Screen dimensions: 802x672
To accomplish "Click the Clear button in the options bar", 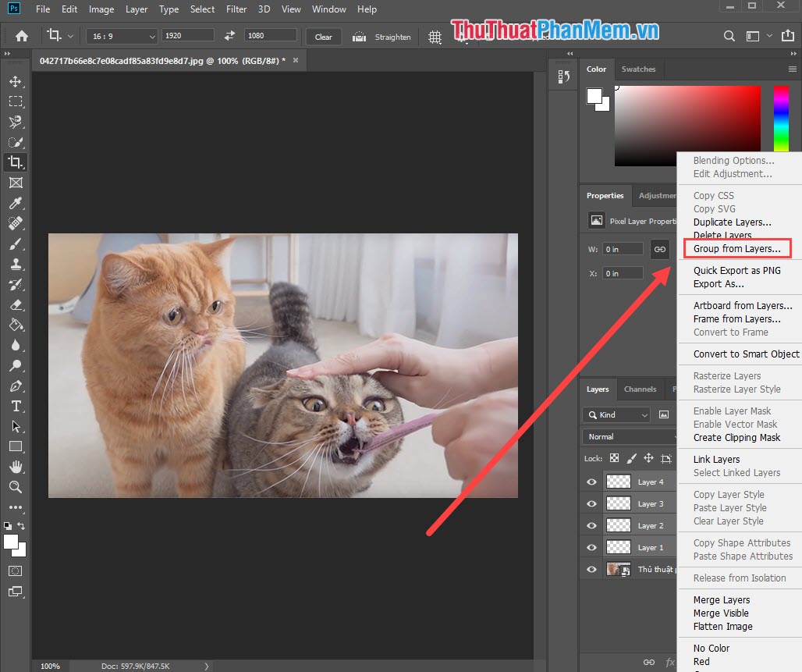I will coord(323,36).
